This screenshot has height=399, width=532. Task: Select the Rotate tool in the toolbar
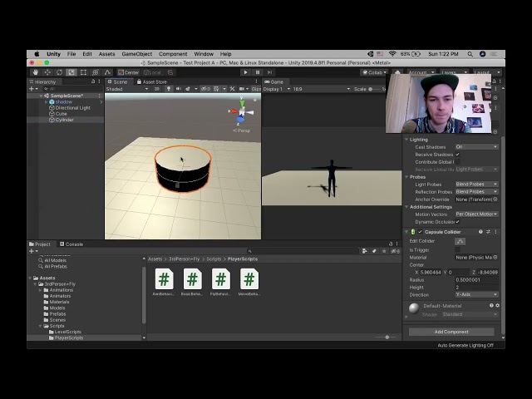59,72
